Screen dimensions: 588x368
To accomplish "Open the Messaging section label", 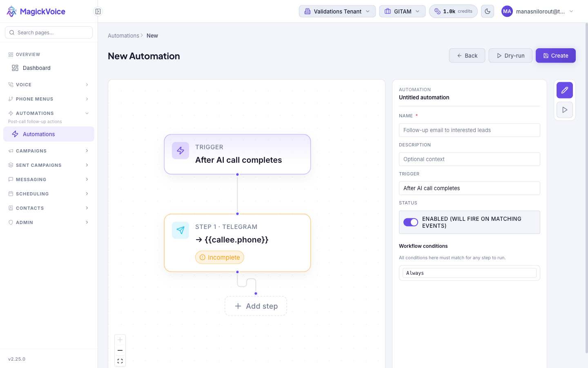I will pyautogui.click(x=31, y=180).
